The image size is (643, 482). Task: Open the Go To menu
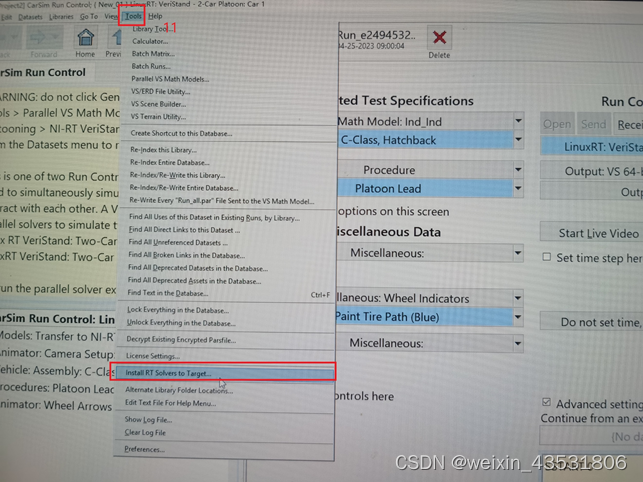pos(89,16)
